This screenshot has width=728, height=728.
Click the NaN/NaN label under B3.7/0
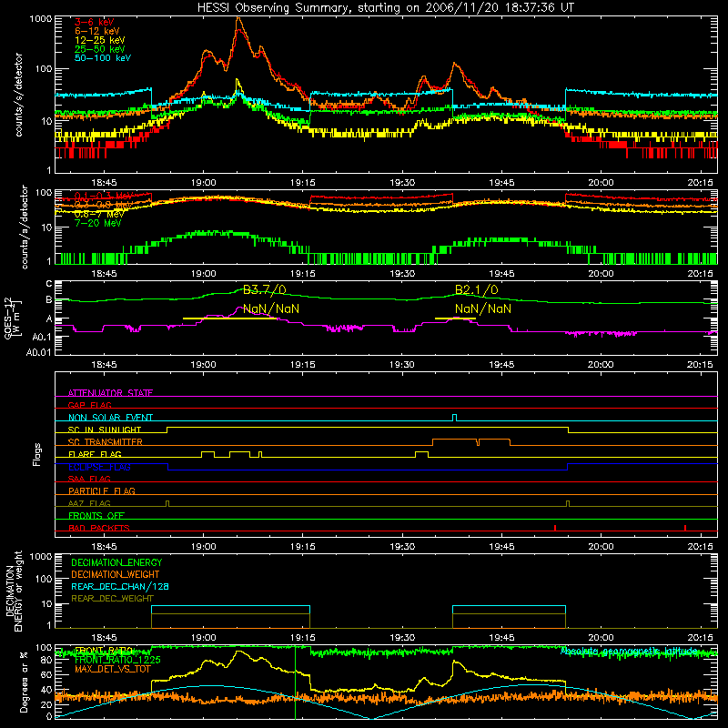271,308
